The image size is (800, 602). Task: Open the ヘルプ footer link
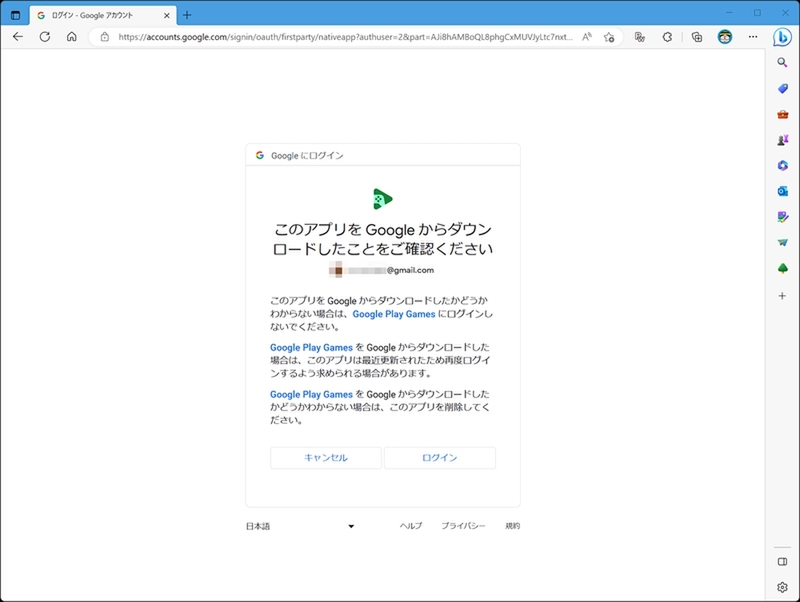pyautogui.click(x=411, y=526)
